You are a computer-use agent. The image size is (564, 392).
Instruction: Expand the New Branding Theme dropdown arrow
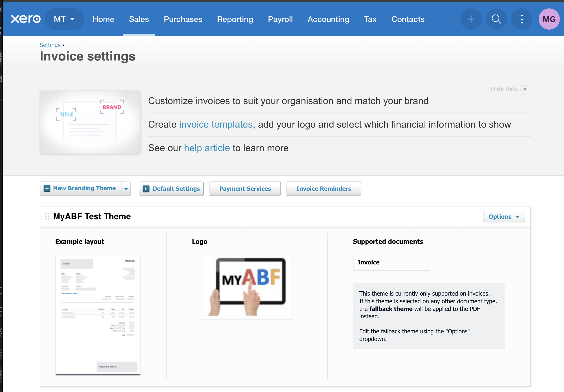pyautogui.click(x=126, y=189)
